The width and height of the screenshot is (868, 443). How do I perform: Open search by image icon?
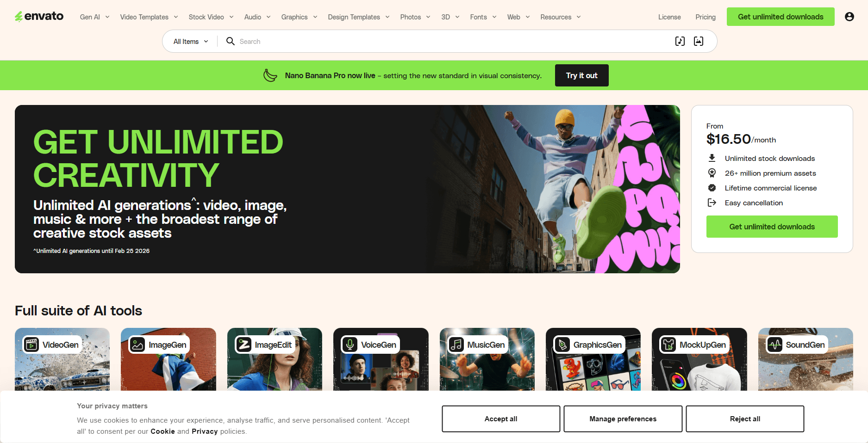(x=699, y=41)
